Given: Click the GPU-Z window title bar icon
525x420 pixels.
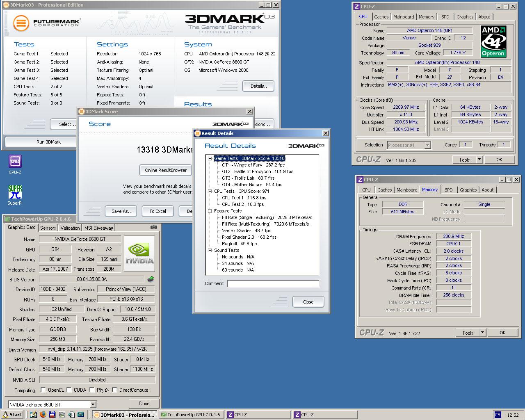Looking at the screenshot, I should [7, 219].
